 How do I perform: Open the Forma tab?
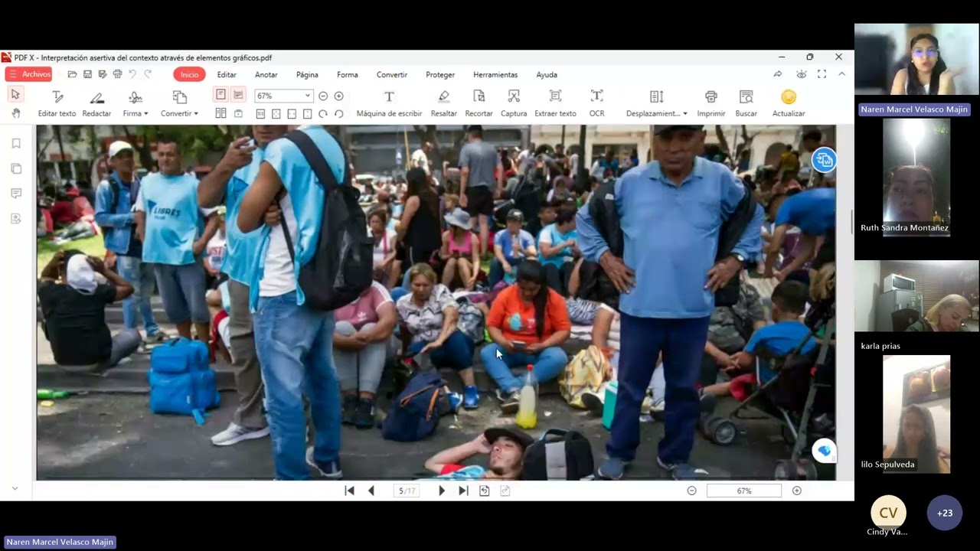coord(348,75)
